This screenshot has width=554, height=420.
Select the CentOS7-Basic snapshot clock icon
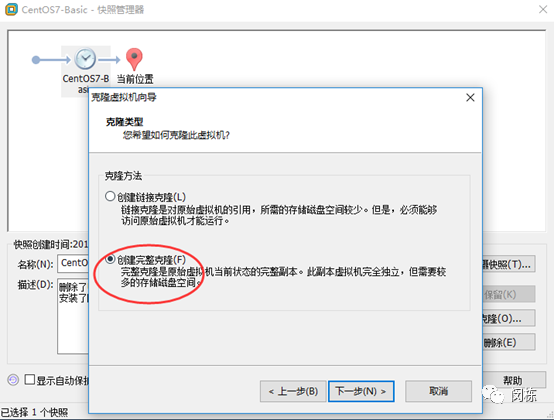[85, 59]
